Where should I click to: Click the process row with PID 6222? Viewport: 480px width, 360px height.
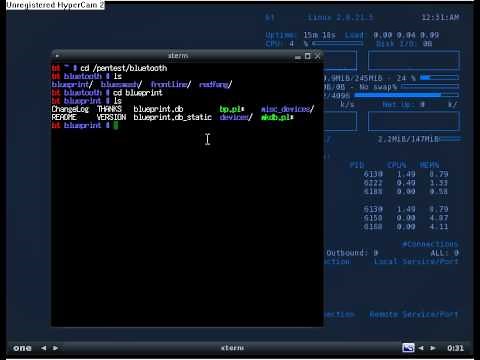click(406, 183)
